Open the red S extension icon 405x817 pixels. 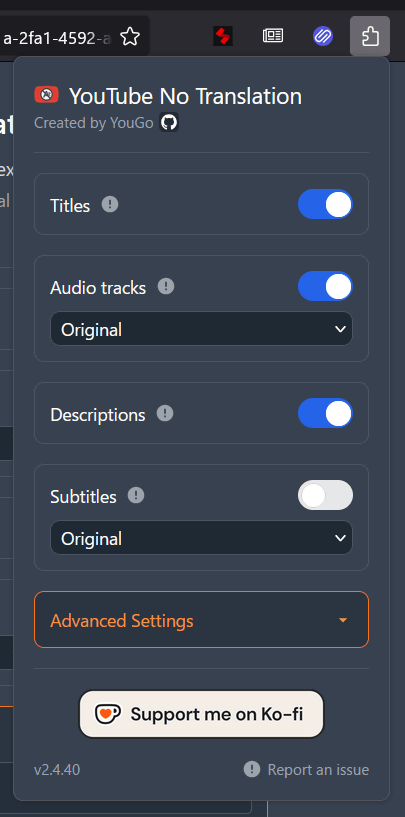click(x=223, y=36)
